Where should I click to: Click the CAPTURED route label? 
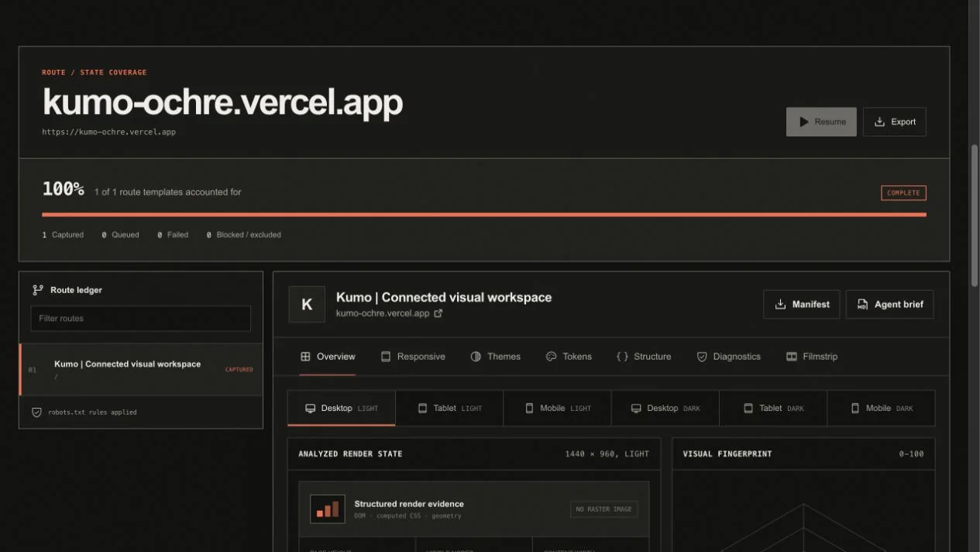[x=239, y=370]
